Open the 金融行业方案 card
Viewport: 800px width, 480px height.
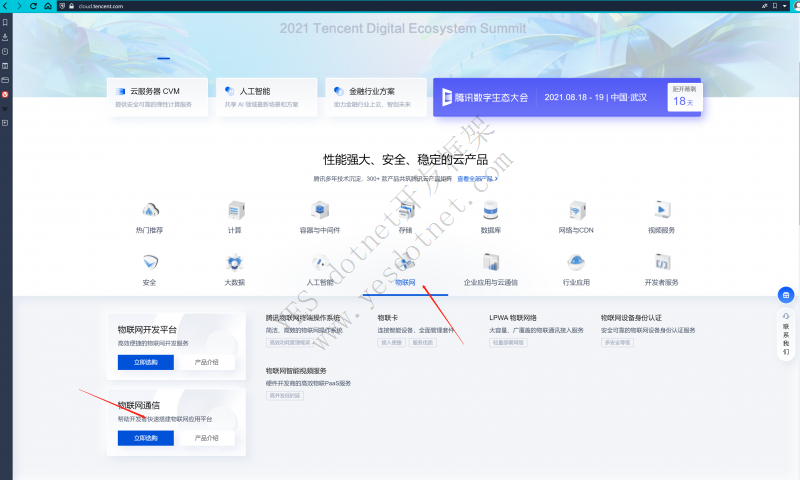[x=376, y=97]
